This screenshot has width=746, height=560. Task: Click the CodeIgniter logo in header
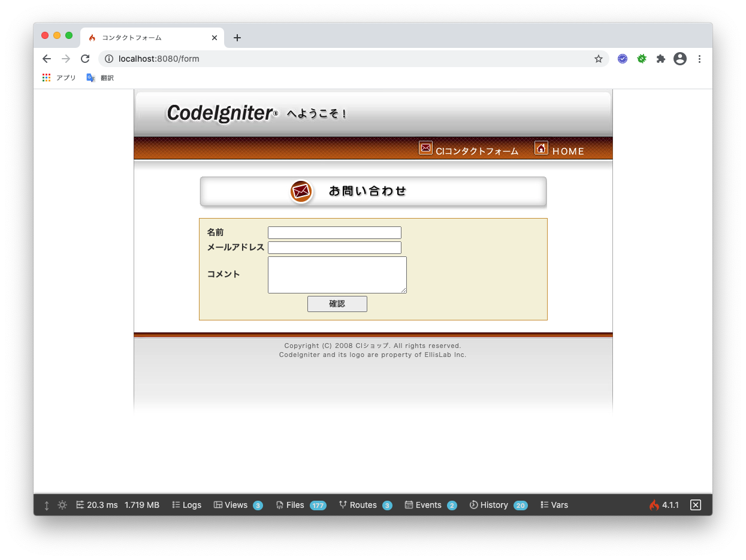pos(222,113)
